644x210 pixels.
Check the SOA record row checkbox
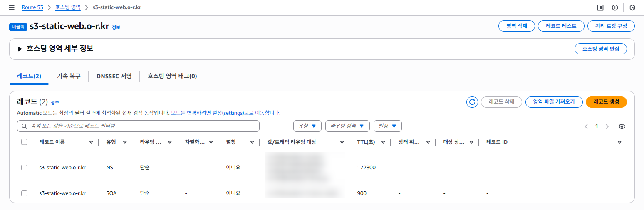click(24, 193)
